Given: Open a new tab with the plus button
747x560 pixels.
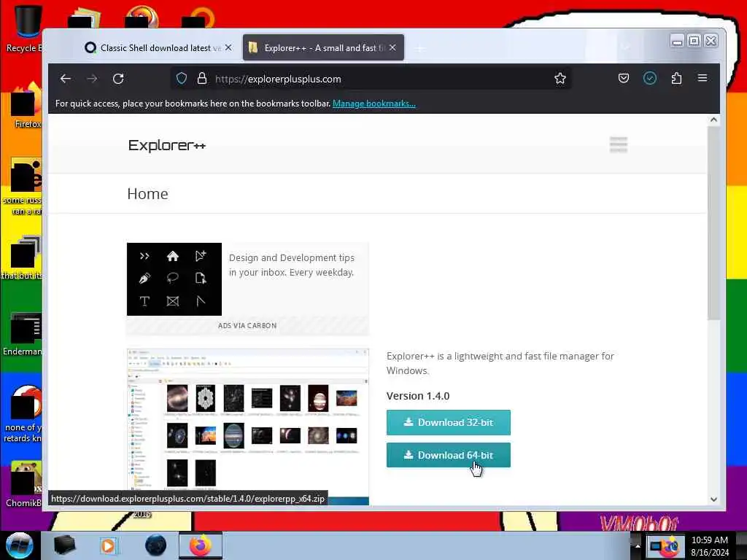Looking at the screenshot, I should (419, 48).
